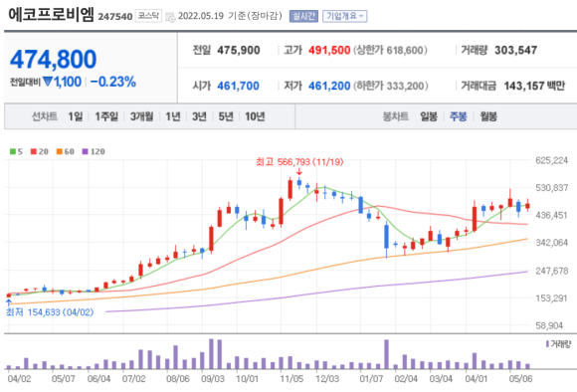The width and height of the screenshot is (577, 392).
Task: Click the blue arrow at the chart low
Action: pos(9,302)
